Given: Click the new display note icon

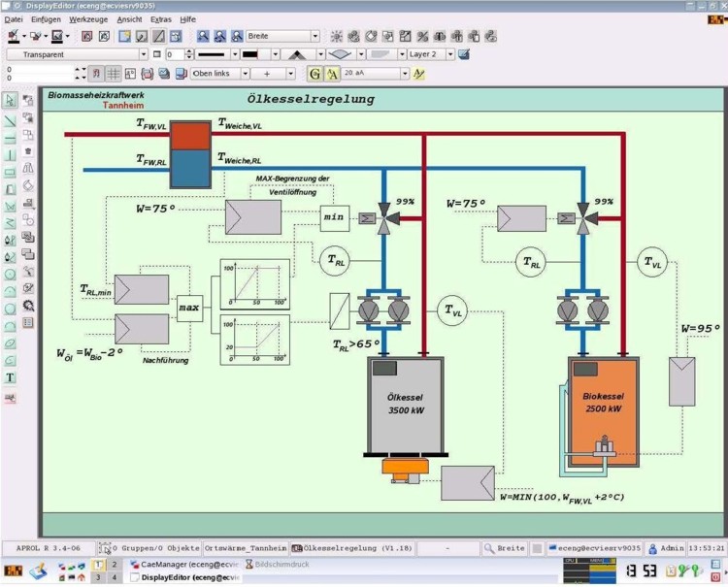Looking at the screenshot, I should [x=124, y=36].
